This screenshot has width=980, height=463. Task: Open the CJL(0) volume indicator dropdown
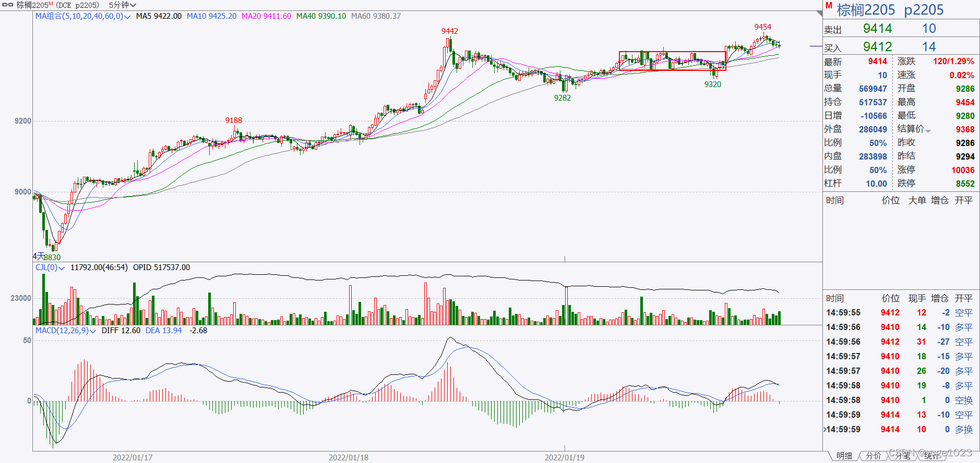click(50, 267)
